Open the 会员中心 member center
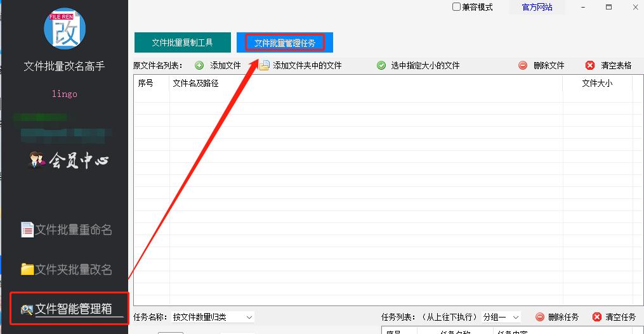Viewport: 644px width, 334px height. pyautogui.click(x=69, y=160)
